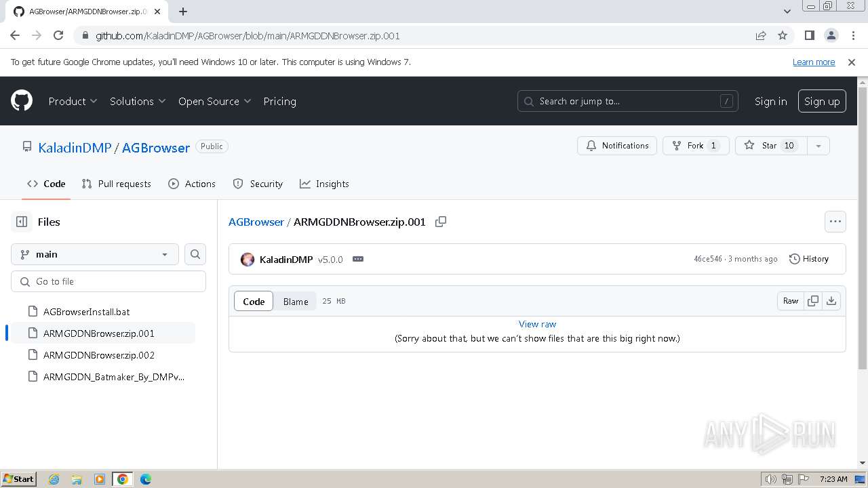Switch to Pull requests tab
Viewport: 868px width, 488px height.
tap(116, 184)
